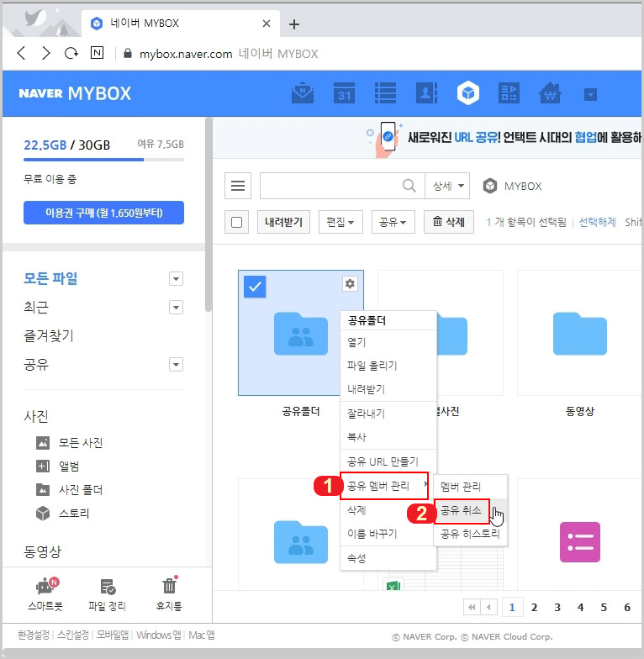Open the pink list file thumbnail
Viewport: 644px width, 659px height.
coord(580,541)
